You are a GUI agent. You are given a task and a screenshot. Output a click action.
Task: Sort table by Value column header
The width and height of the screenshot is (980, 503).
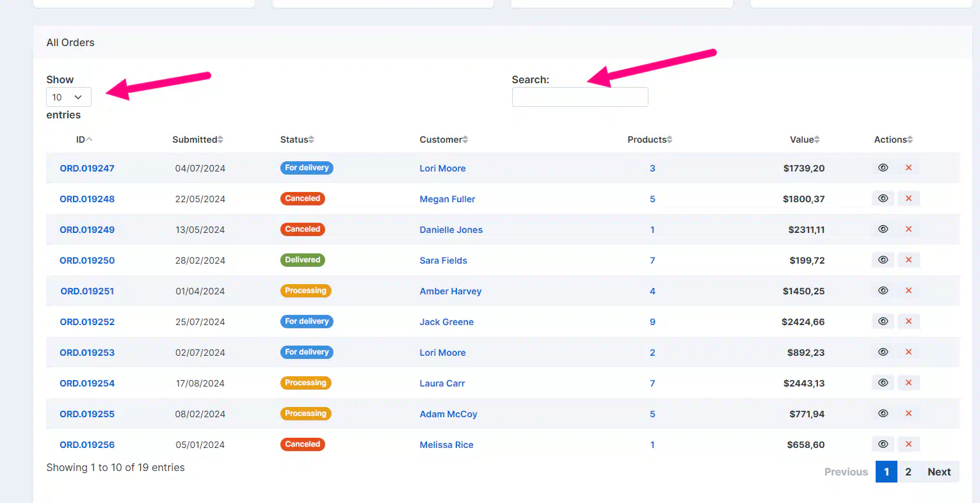(x=804, y=140)
